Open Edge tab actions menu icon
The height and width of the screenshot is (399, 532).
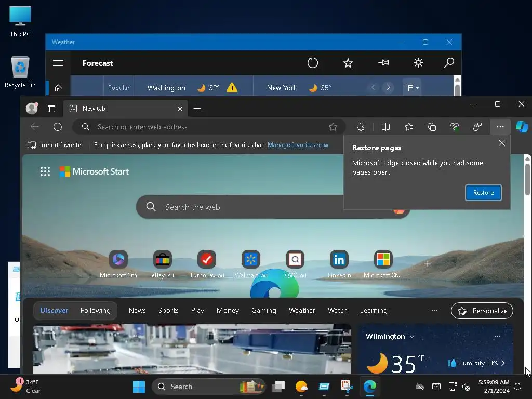[x=51, y=109]
